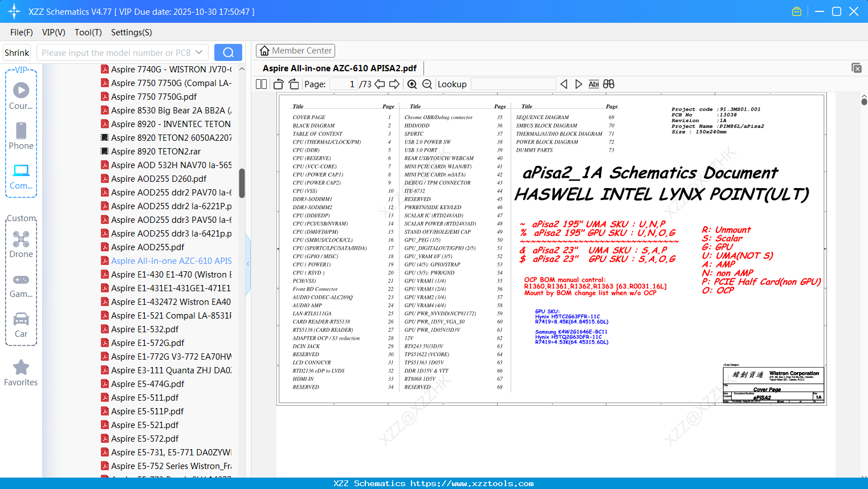Find next lookup match
Viewport: 868px width, 489px height.
[x=578, y=84]
